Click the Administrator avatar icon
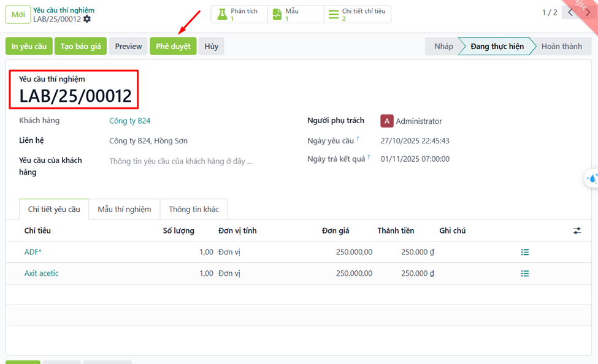This screenshot has width=598, height=364. click(386, 121)
